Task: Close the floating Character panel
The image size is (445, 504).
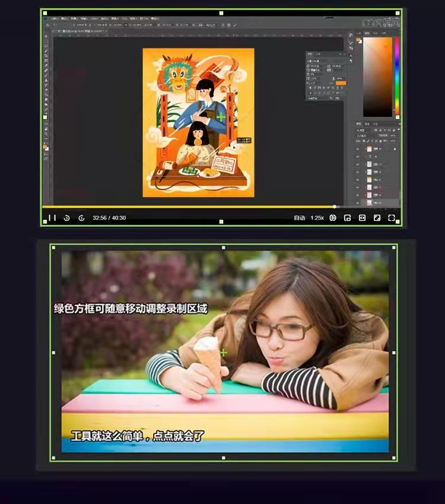Action: [x=345, y=54]
